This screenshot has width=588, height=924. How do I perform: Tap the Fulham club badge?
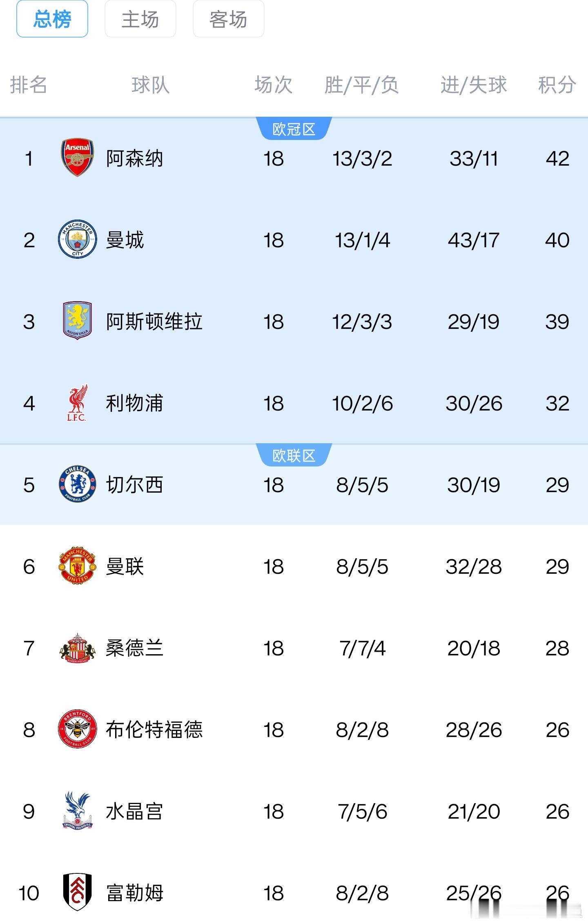click(x=77, y=893)
